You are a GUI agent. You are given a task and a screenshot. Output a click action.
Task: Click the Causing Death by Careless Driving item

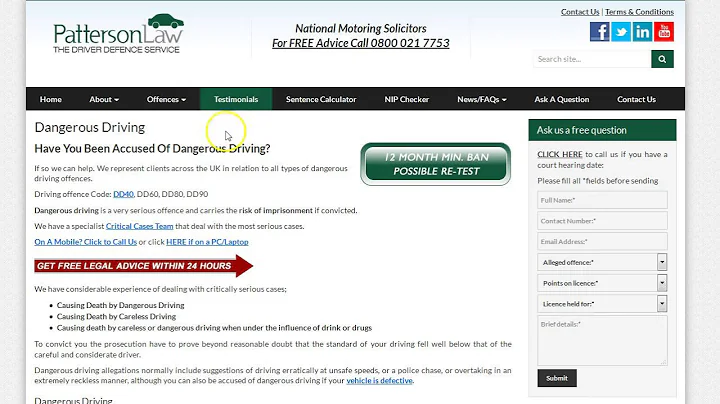[116, 316]
